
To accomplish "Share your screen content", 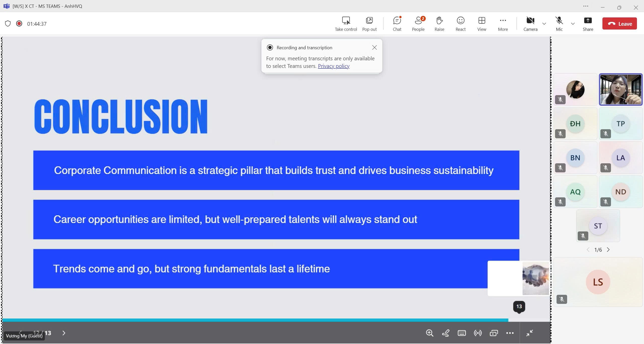I will [588, 23].
